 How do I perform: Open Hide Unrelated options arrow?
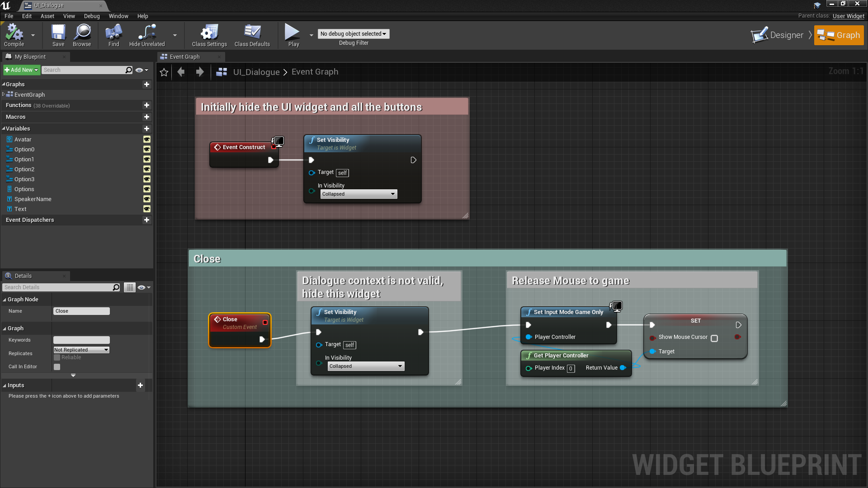click(175, 35)
